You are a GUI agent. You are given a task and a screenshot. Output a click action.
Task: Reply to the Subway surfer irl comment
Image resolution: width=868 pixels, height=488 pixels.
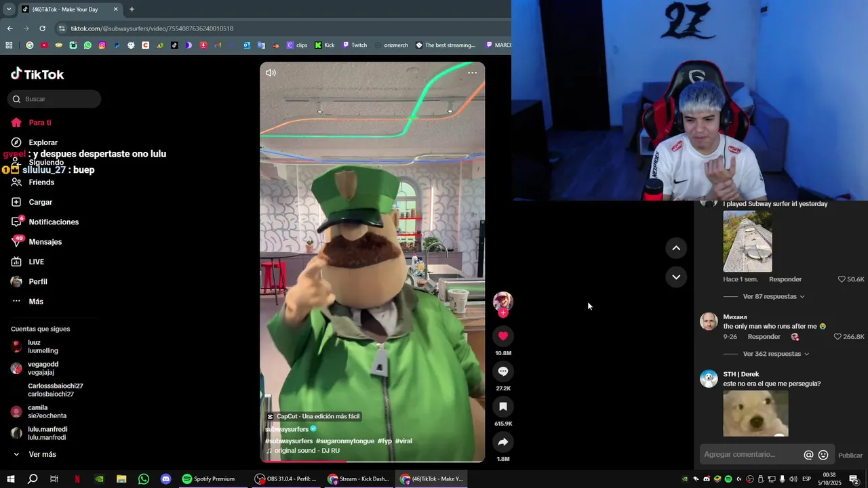(x=785, y=279)
